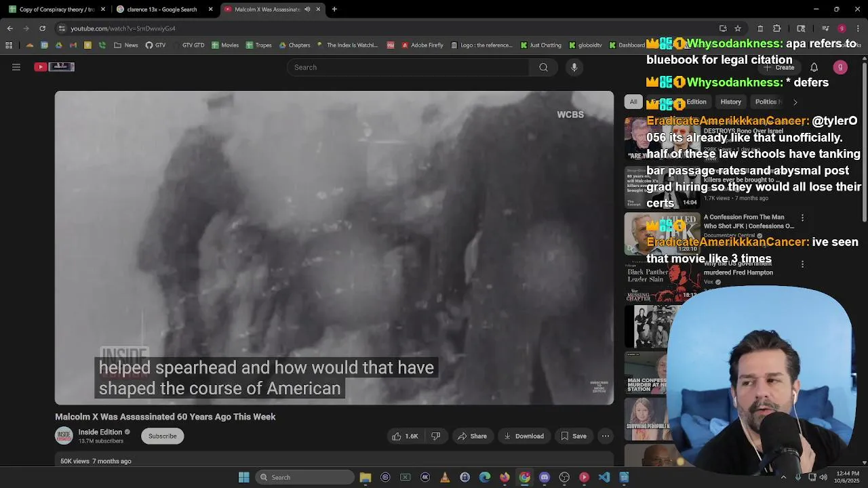Reload the YouTube page
Screen dimensions: 868x488
42,28
